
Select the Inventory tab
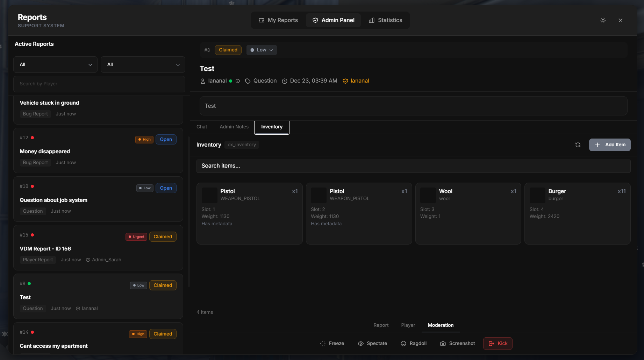coord(272,127)
